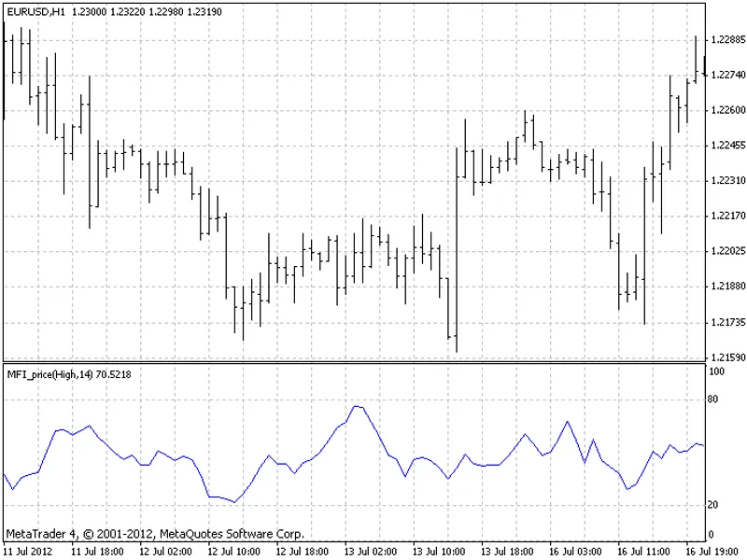
Task: Select the 16 Jul 11:00 time label
Action: click(643, 552)
